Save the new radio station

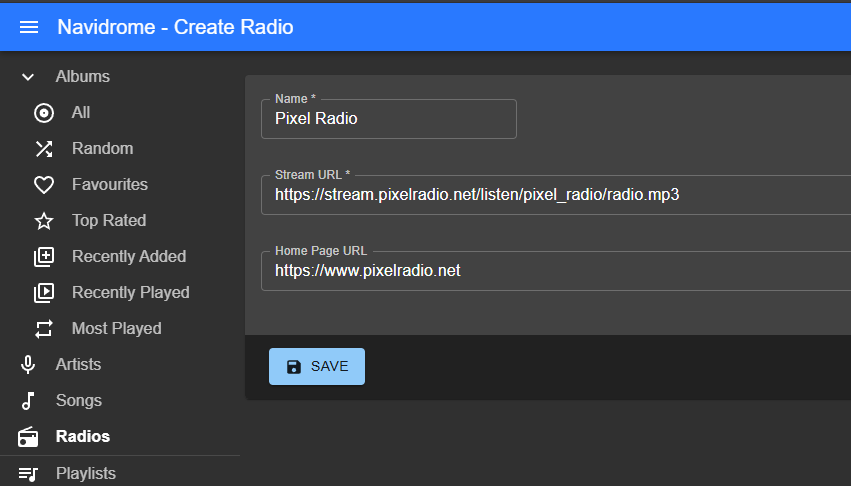(317, 367)
